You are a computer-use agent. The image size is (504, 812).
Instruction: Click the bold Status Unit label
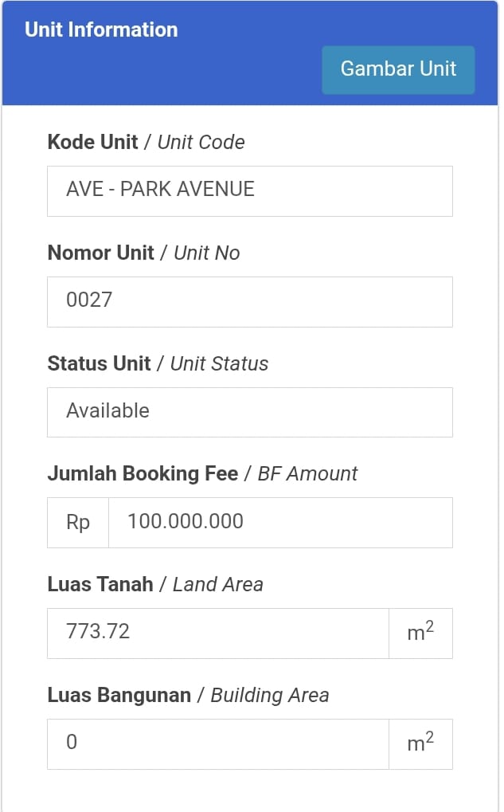99,364
